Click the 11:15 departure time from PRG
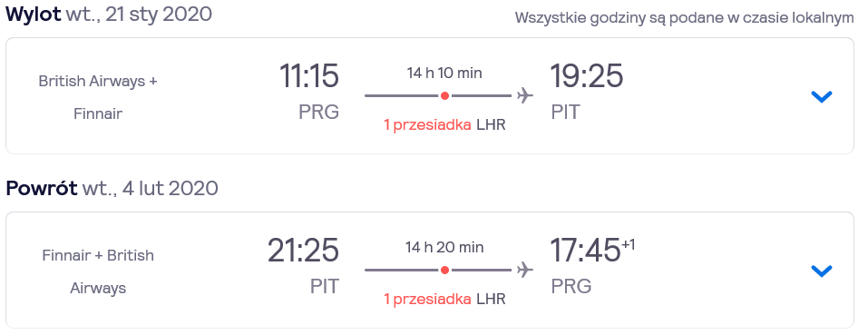Image resolution: width=868 pixels, height=335 pixels. tap(309, 76)
